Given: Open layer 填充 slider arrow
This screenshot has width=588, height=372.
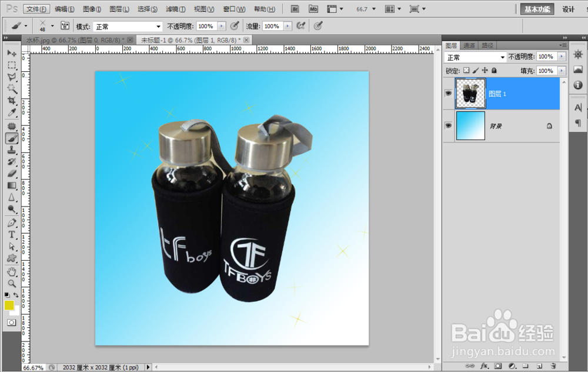Looking at the screenshot, I should pyautogui.click(x=562, y=71).
